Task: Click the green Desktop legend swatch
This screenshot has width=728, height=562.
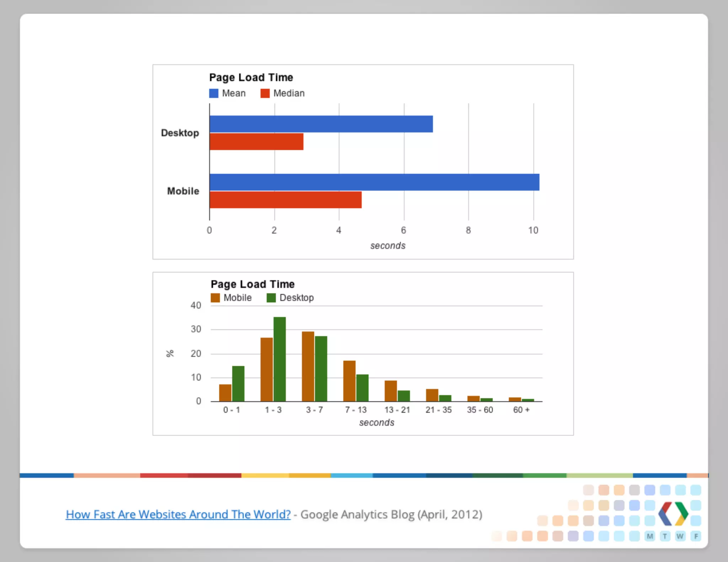Action: tap(271, 298)
